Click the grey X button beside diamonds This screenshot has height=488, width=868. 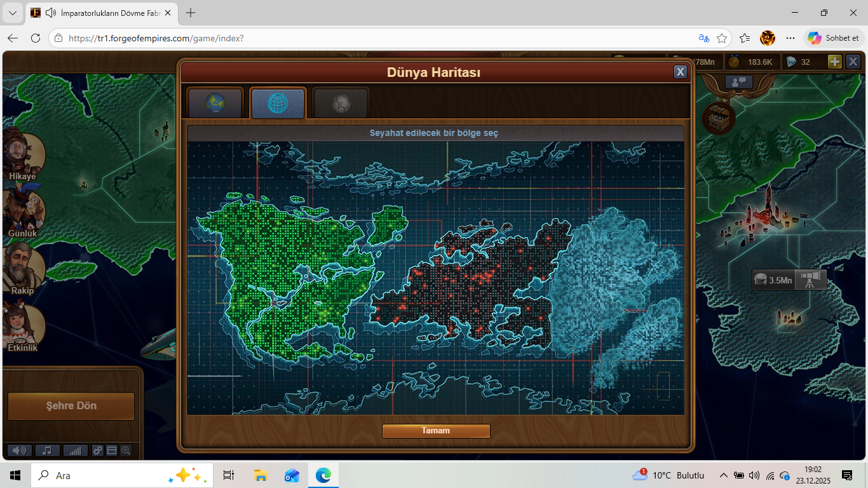[853, 62]
